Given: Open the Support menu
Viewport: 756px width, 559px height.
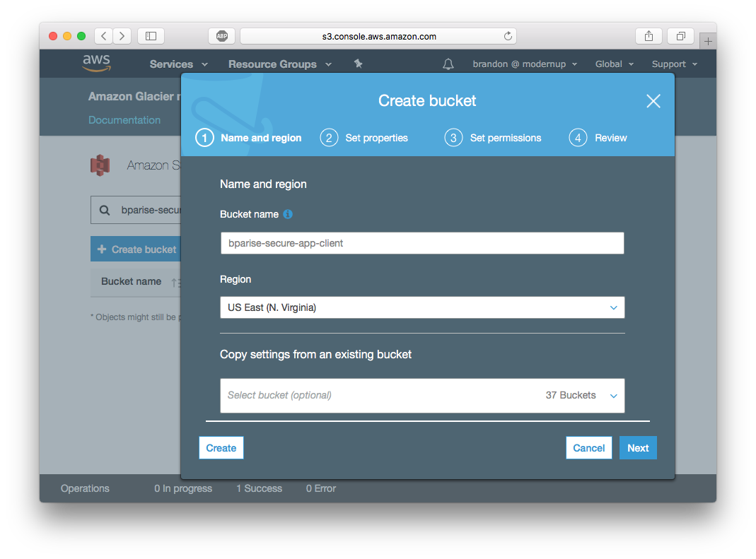Looking at the screenshot, I should 674,64.
